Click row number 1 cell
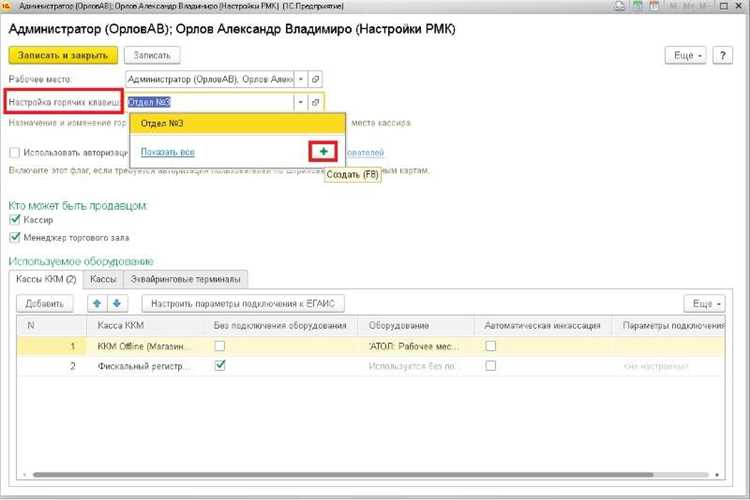 (x=52, y=346)
